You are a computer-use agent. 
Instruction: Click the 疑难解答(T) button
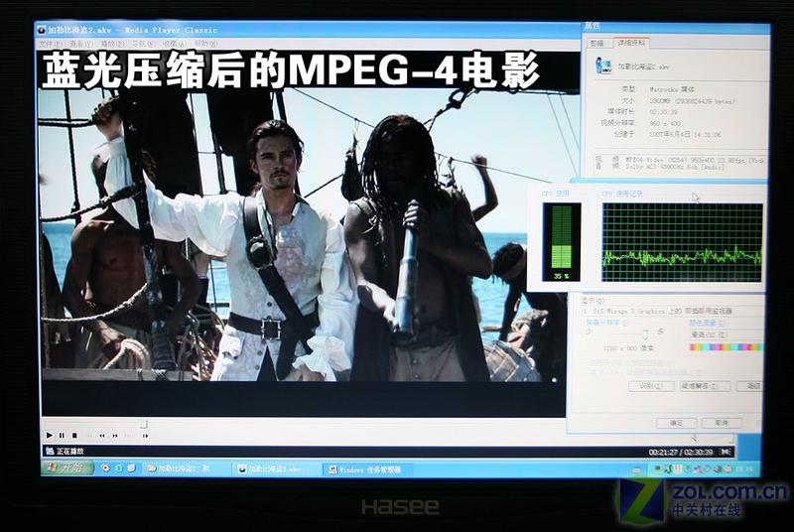pos(705,386)
